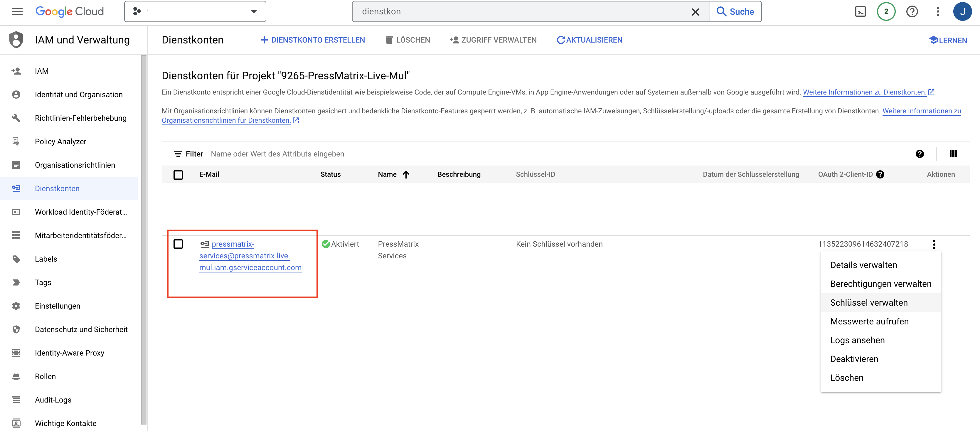This screenshot has height=431, width=980.
Task: Click the Beschreibung column header
Action: tap(459, 175)
